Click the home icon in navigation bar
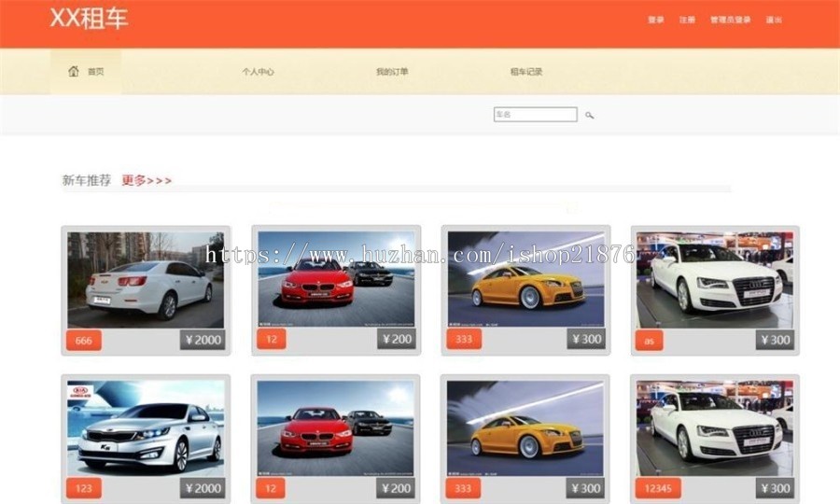Screen dimensions: 840x504 pos(74,72)
